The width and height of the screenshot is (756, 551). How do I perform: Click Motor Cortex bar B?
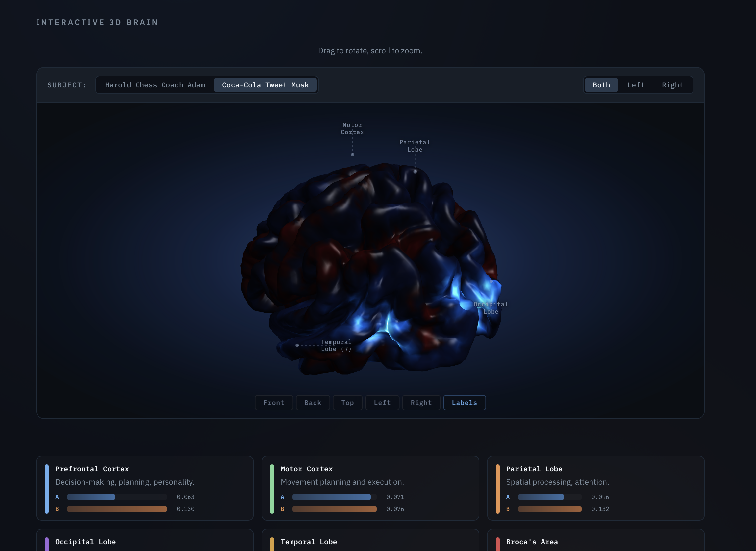pos(334,509)
